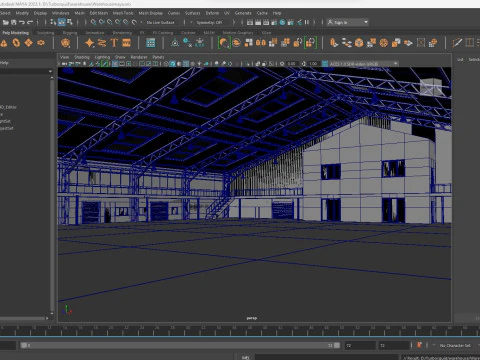
Task: Open the Mesh Display menu
Action: (x=151, y=13)
